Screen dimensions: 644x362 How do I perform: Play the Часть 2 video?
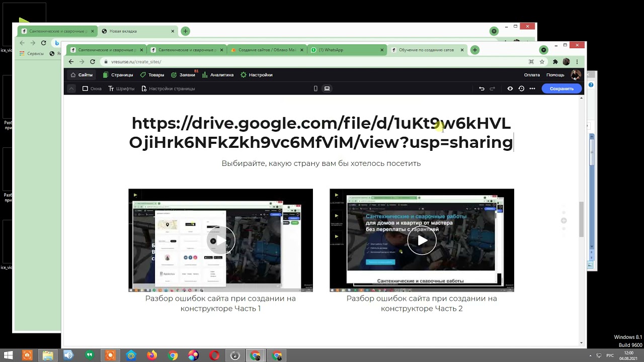click(422, 240)
